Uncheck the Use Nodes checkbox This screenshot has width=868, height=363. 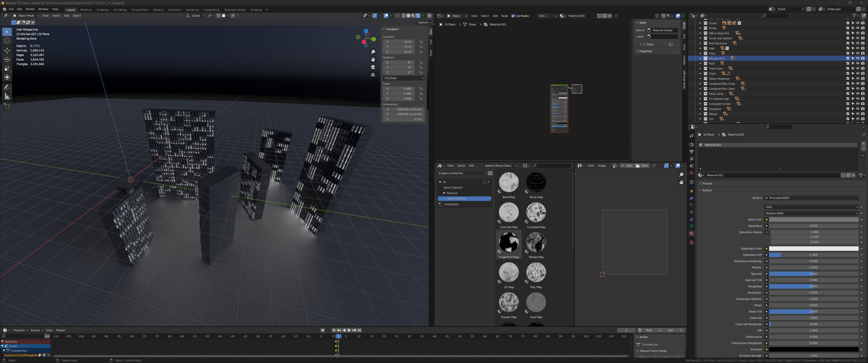tap(513, 16)
